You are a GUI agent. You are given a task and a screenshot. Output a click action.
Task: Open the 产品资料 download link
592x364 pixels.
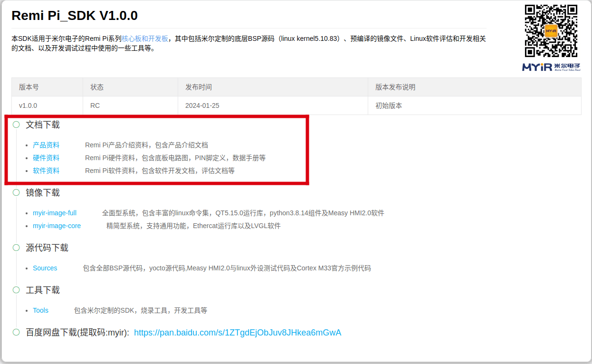tap(46, 145)
